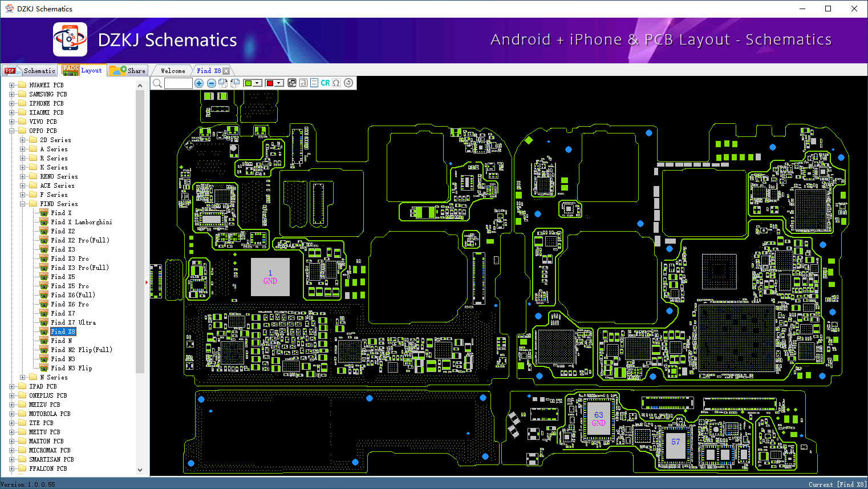Select the '1 GND' pad on the board

pos(270,277)
